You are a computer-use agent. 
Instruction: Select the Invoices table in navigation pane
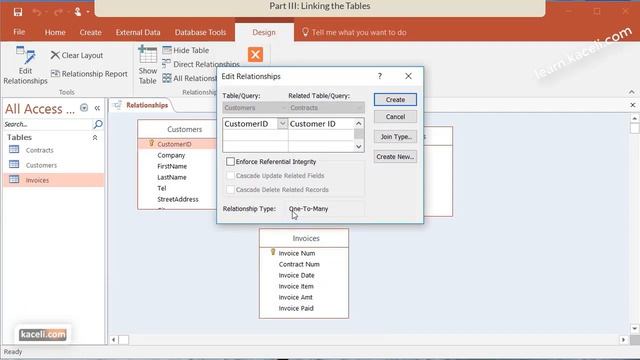pyautogui.click(x=53, y=180)
